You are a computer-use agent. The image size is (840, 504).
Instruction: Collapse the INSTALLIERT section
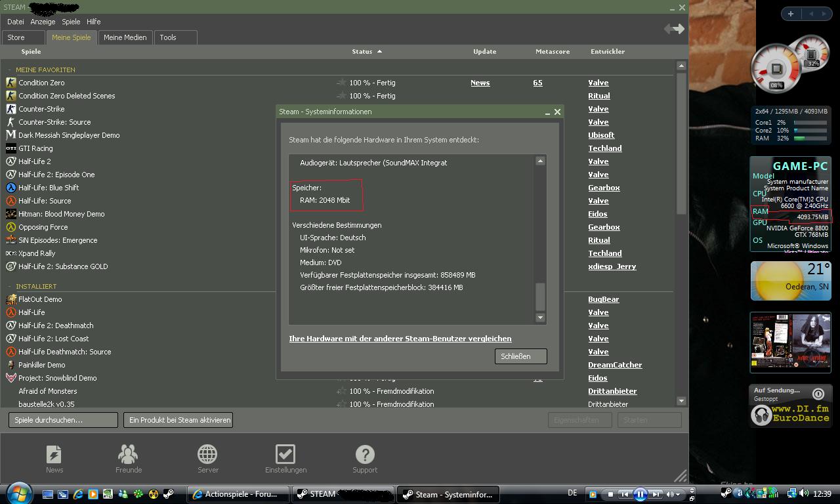(10, 286)
